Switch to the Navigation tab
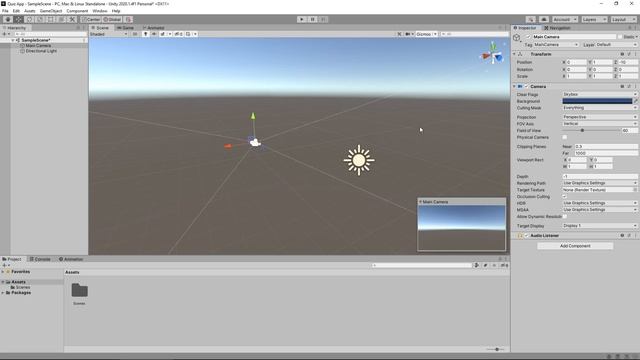This screenshot has width=640, height=360. coord(557,28)
